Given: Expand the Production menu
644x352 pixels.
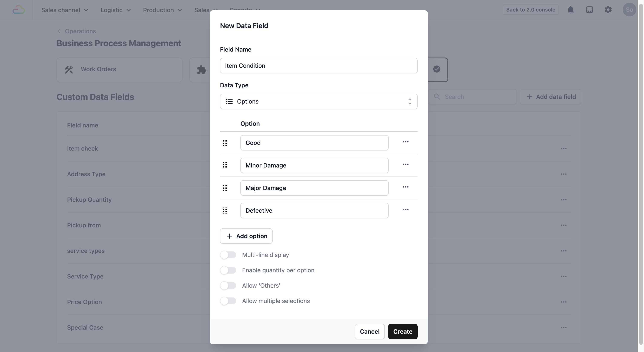Looking at the screenshot, I should pyautogui.click(x=162, y=10).
